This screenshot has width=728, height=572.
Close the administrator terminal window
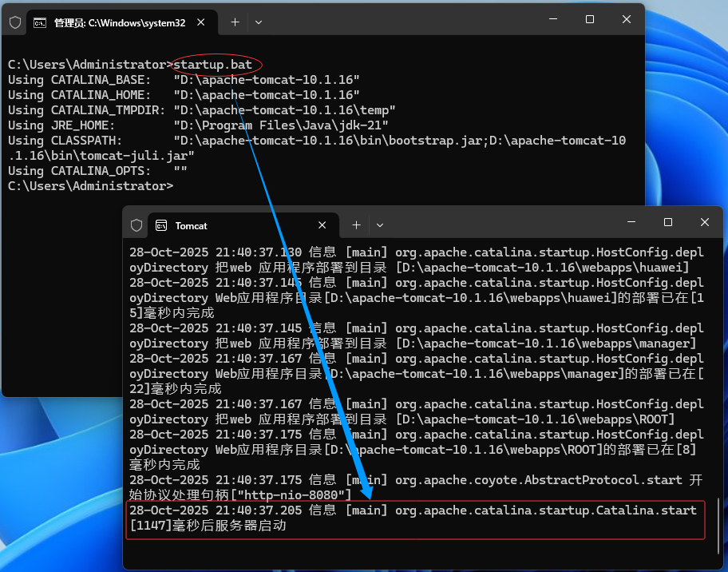point(627,19)
